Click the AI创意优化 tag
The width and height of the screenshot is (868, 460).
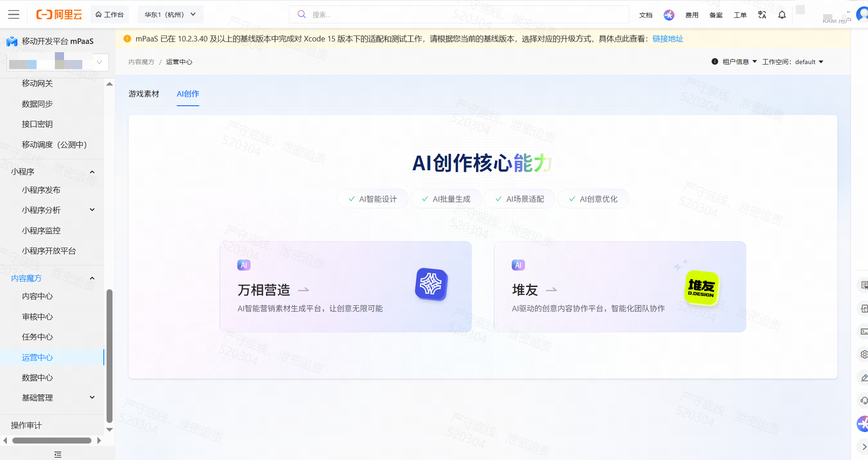[x=593, y=199]
